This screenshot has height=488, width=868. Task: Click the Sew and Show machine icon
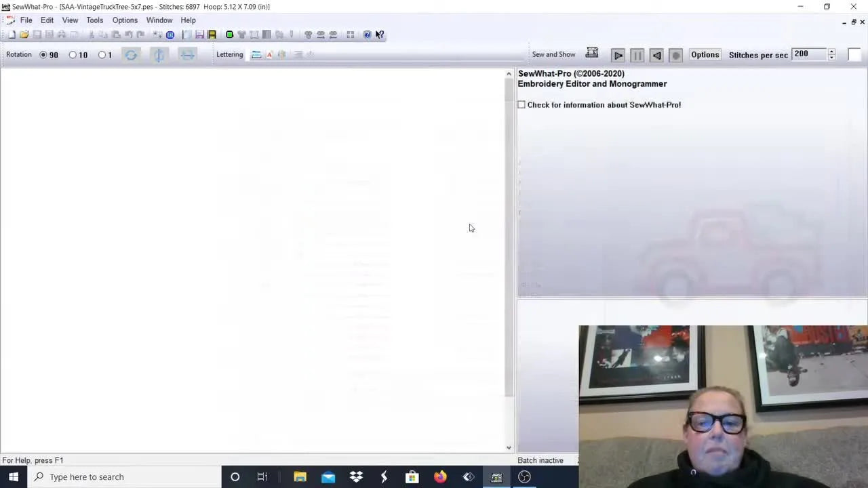pyautogui.click(x=591, y=53)
